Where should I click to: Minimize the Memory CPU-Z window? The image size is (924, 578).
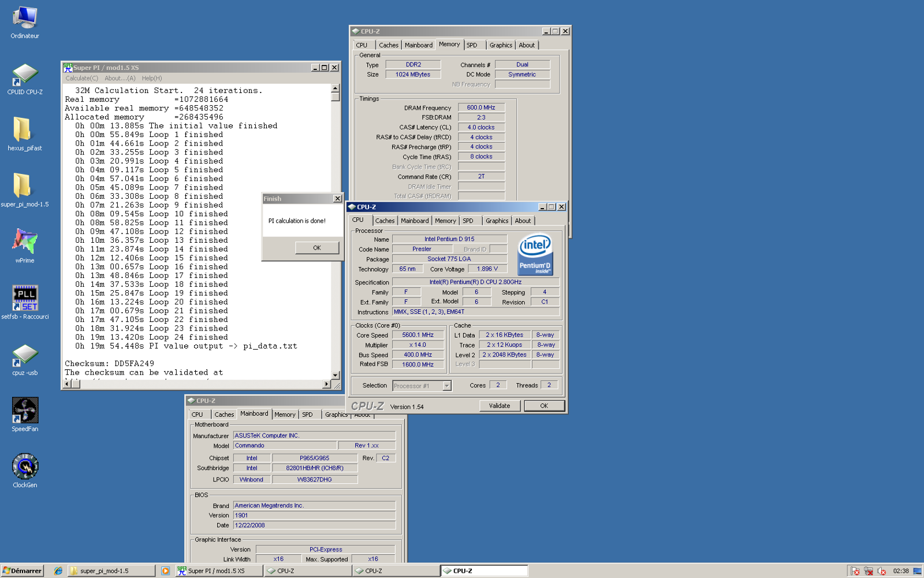tap(546, 31)
